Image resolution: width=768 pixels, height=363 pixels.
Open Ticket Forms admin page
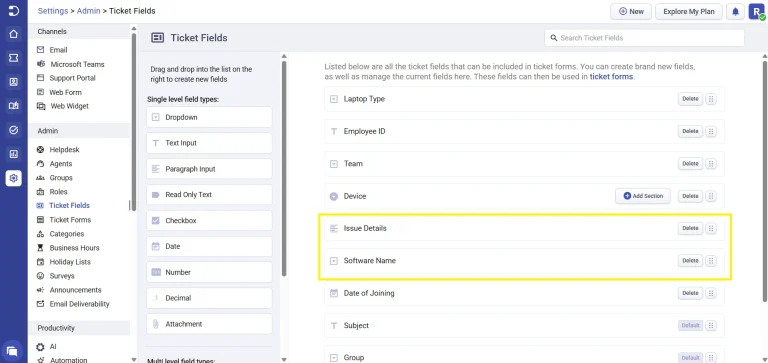pyautogui.click(x=70, y=219)
